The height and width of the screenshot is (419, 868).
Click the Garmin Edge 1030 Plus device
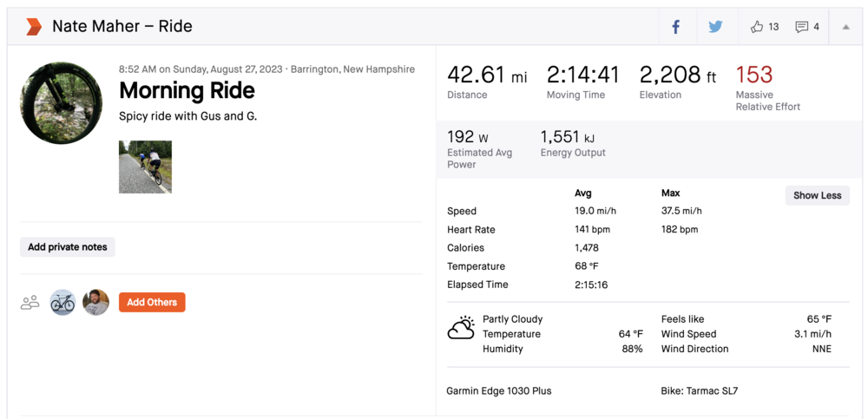pyautogui.click(x=498, y=391)
